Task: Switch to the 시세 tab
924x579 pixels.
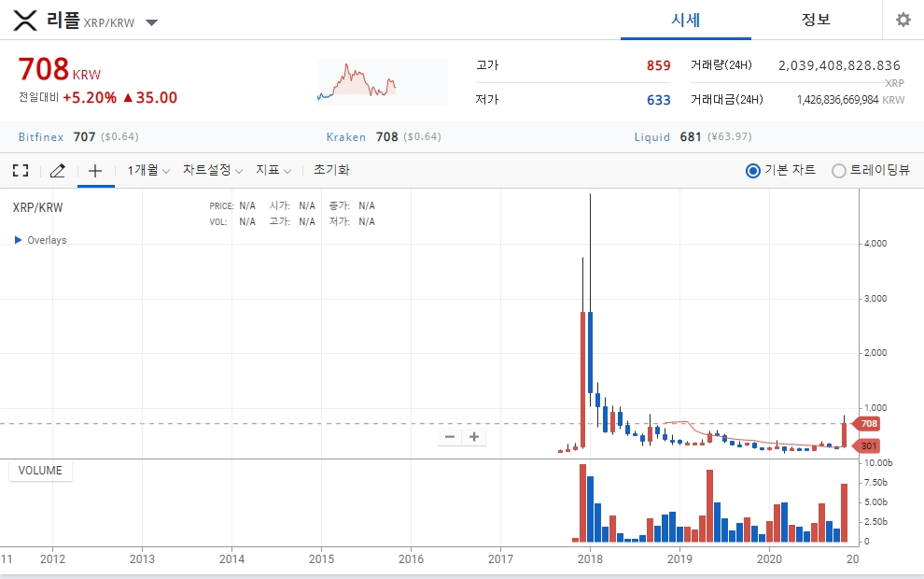Action: point(685,20)
